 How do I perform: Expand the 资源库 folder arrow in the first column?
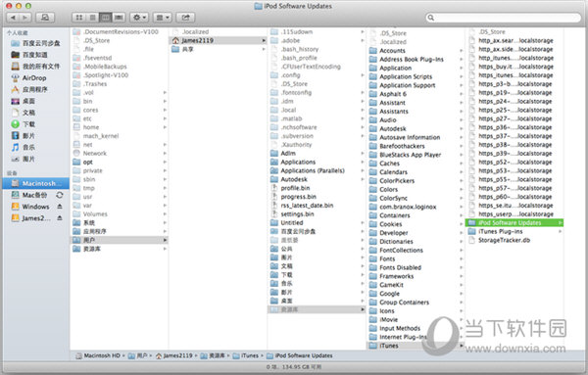[165, 249]
